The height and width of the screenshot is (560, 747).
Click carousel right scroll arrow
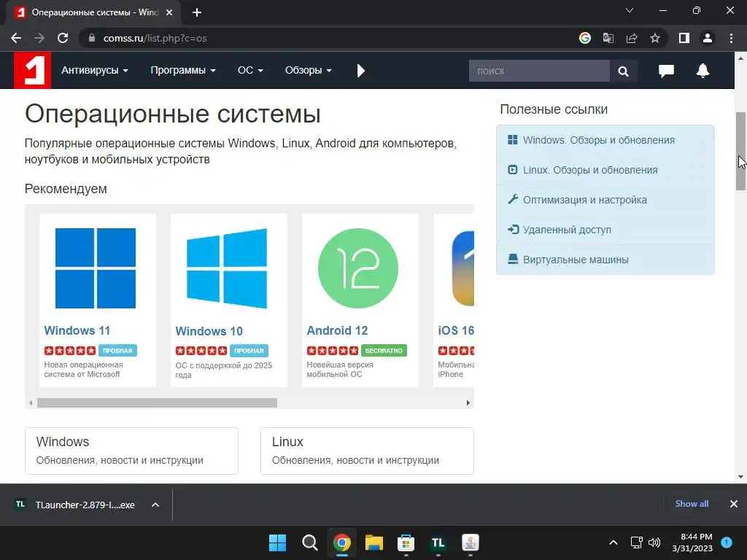(468, 402)
